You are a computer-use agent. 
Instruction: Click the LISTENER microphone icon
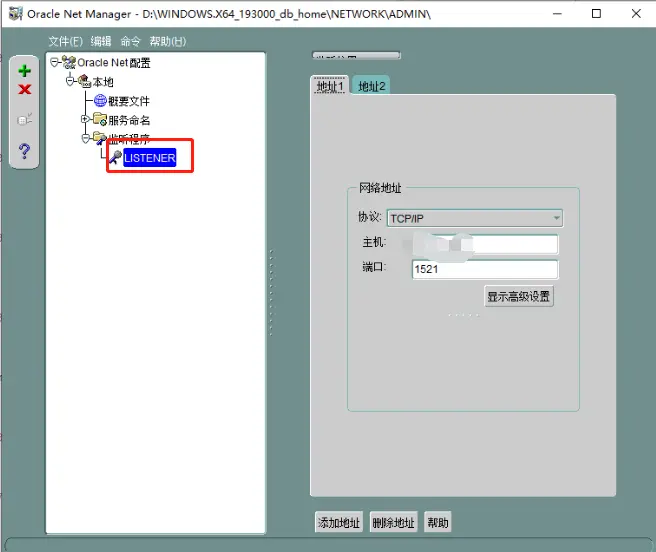(115, 157)
